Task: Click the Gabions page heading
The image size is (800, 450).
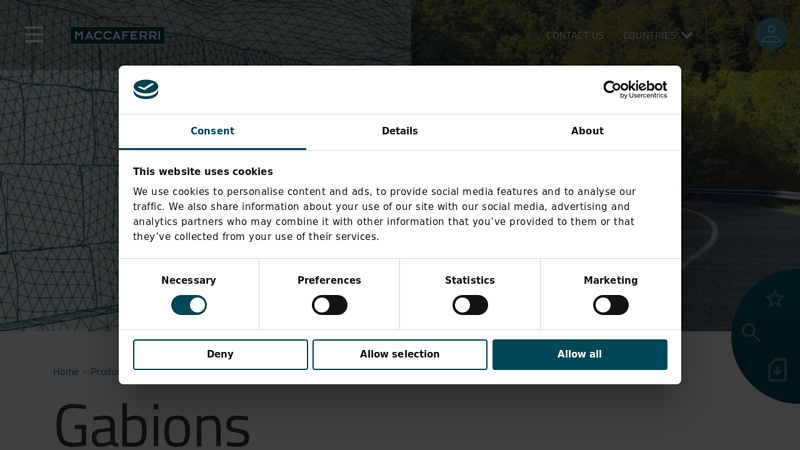Action: click(152, 427)
